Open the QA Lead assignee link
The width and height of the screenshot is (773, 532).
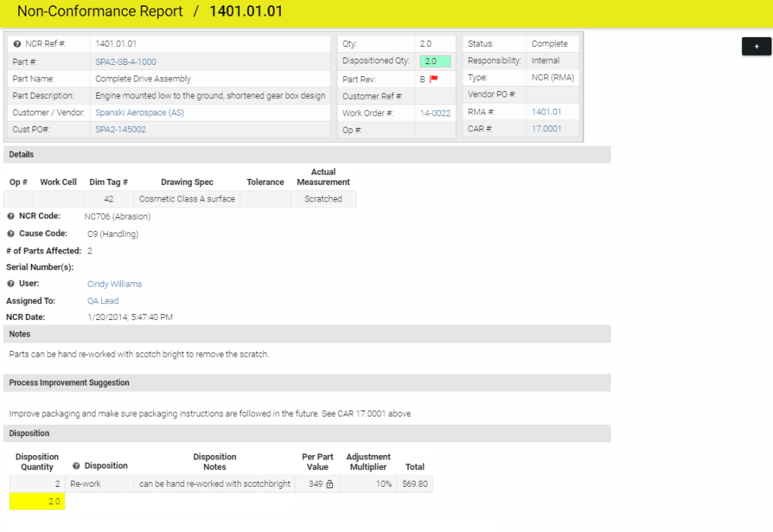[x=103, y=301]
